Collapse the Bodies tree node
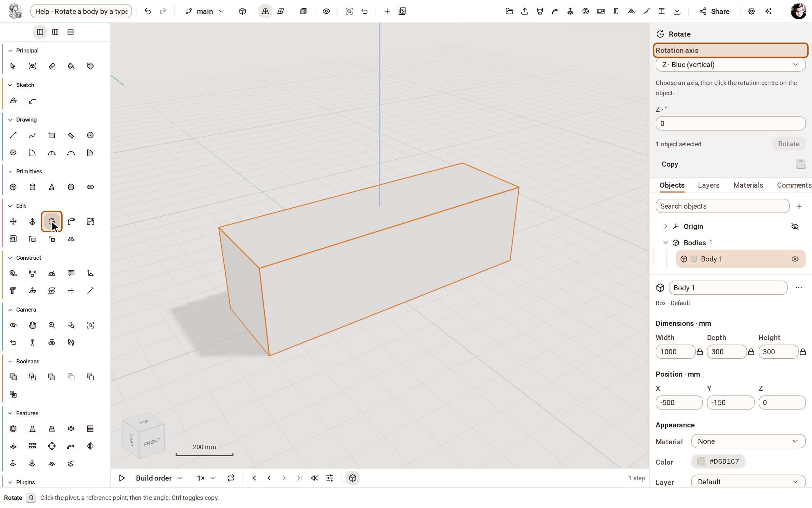The width and height of the screenshot is (812, 508). point(666,242)
